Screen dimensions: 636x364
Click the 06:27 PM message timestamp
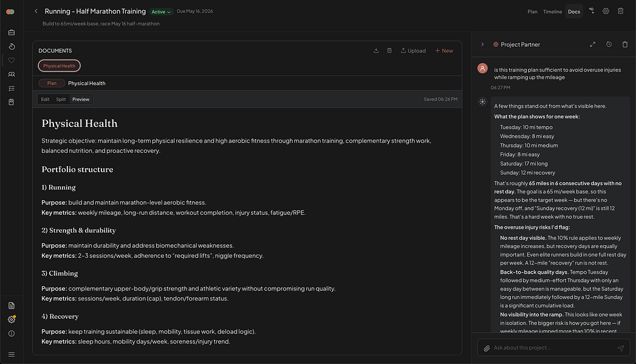500,87
